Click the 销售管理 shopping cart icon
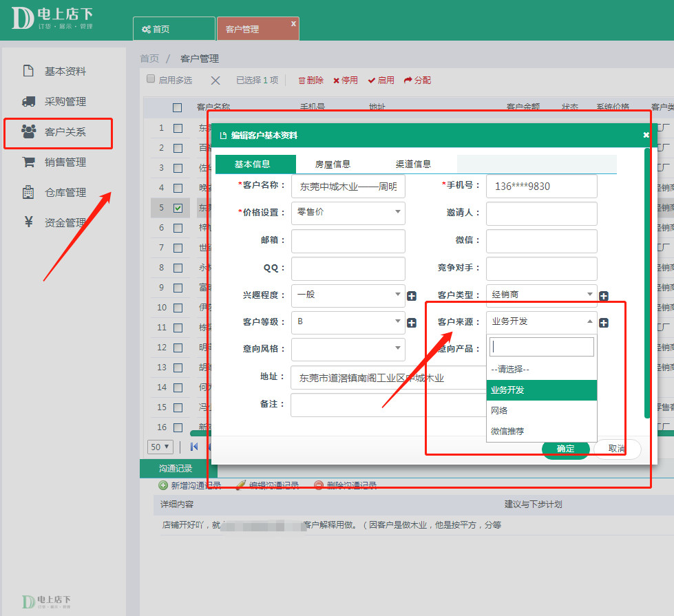This screenshot has height=616, width=674. (28, 162)
